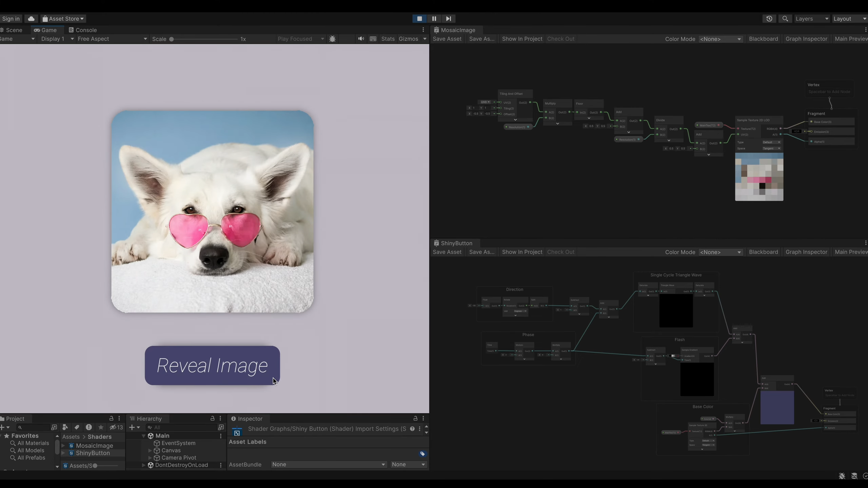Expand the Canvas object in Hierarchy

click(x=150, y=450)
